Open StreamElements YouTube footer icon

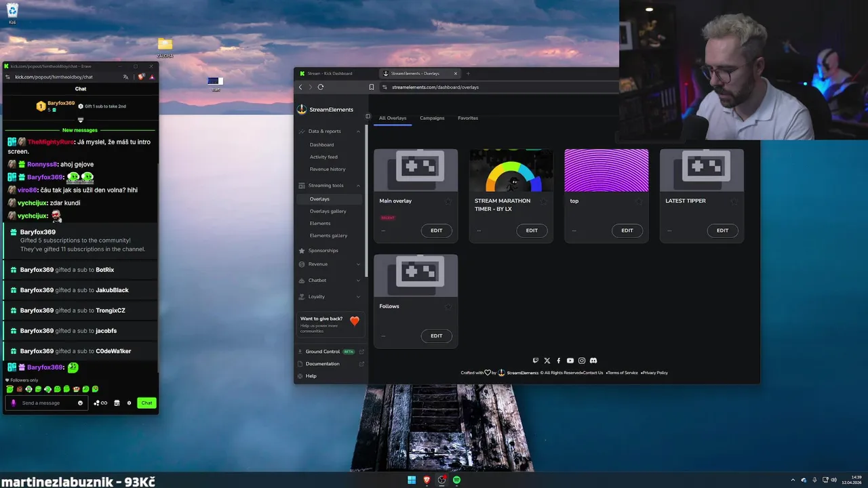[x=570, y=361]
